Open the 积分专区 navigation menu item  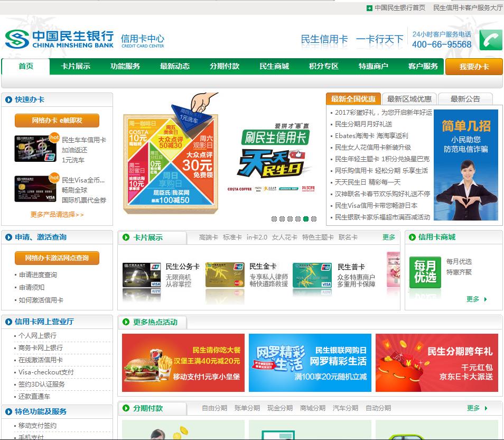tap(324, 67)
